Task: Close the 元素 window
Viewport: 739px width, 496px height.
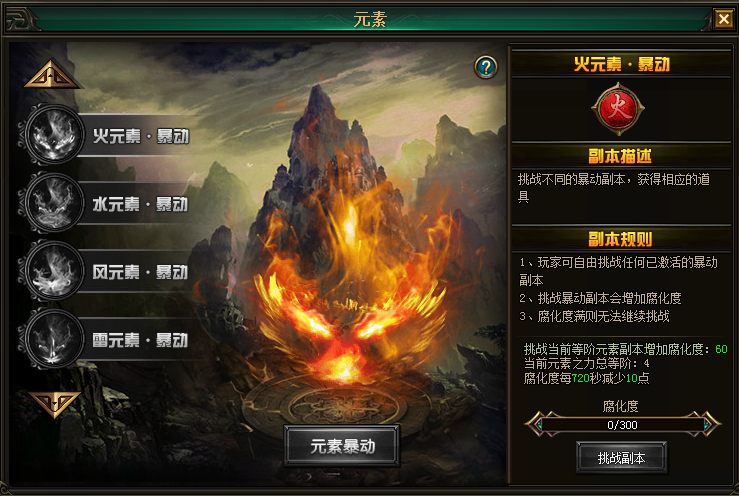Action: point(723,19)
